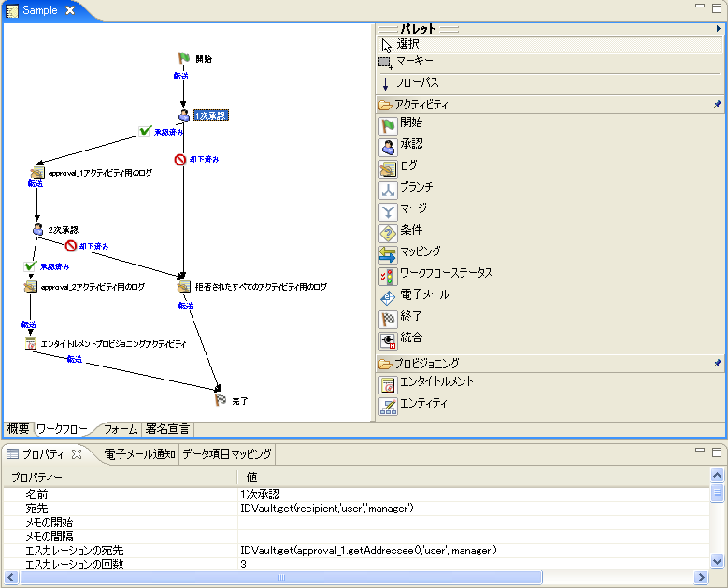Image resolution: width=728 pixels, height=588 pixels.
Task: Click the approval_1アクティビティ用のログ node
Action: 36,173
